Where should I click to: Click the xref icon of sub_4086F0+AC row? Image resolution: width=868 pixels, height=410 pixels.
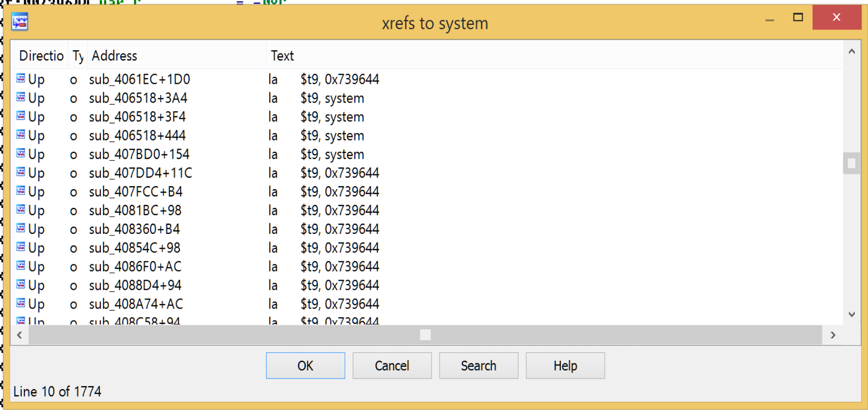(x=21, y=266)
